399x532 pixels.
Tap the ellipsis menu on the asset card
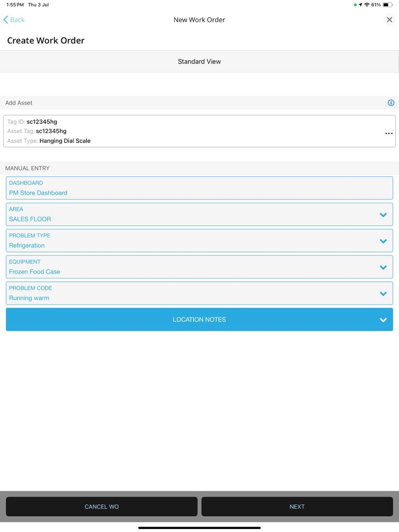pyautogui.click(x=389, y=133)
